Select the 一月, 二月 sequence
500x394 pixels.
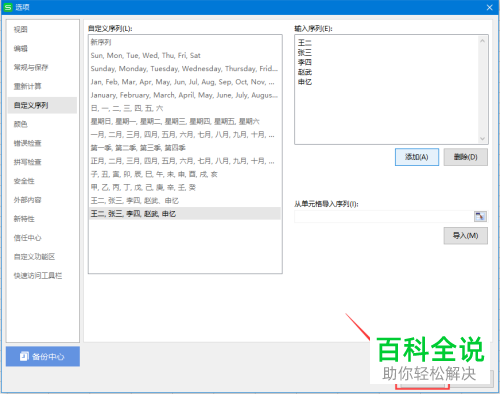185,135
